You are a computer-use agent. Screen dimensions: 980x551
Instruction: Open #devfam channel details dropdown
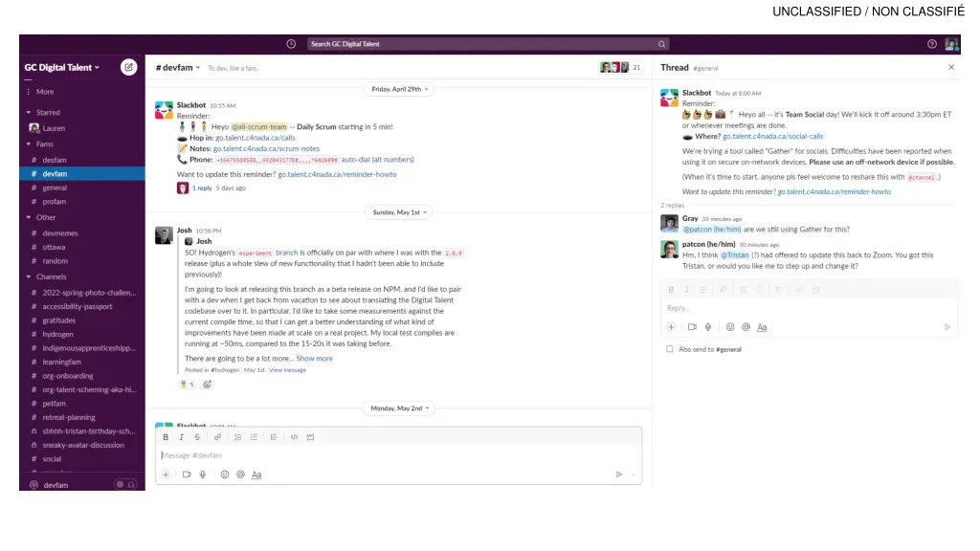[x=178, y=68]
